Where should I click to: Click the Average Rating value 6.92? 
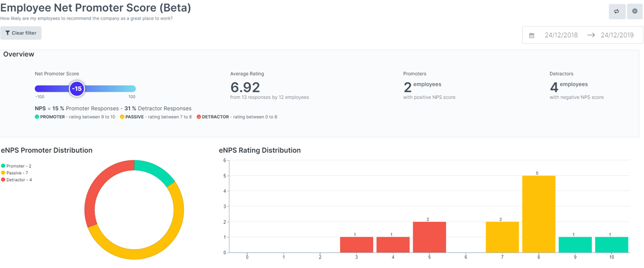(x=245, y=87)
